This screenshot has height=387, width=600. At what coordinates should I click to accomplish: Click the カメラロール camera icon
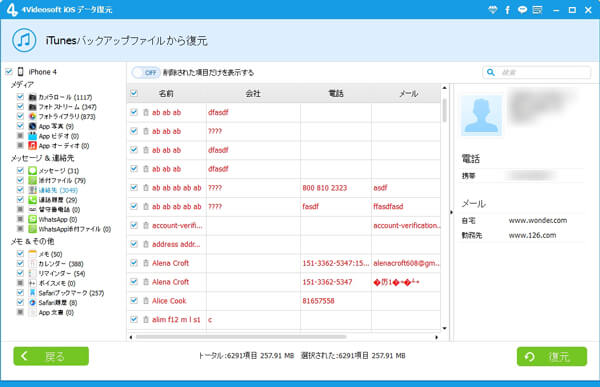point(33,97)
